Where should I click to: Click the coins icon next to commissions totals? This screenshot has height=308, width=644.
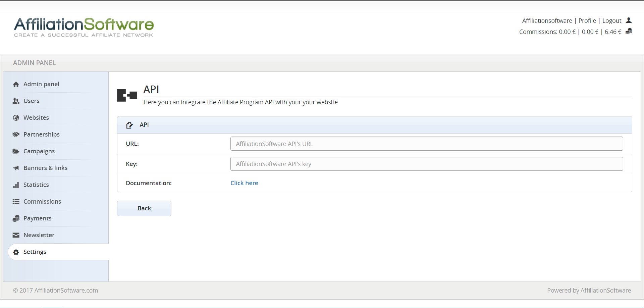(x=629, y=32)
